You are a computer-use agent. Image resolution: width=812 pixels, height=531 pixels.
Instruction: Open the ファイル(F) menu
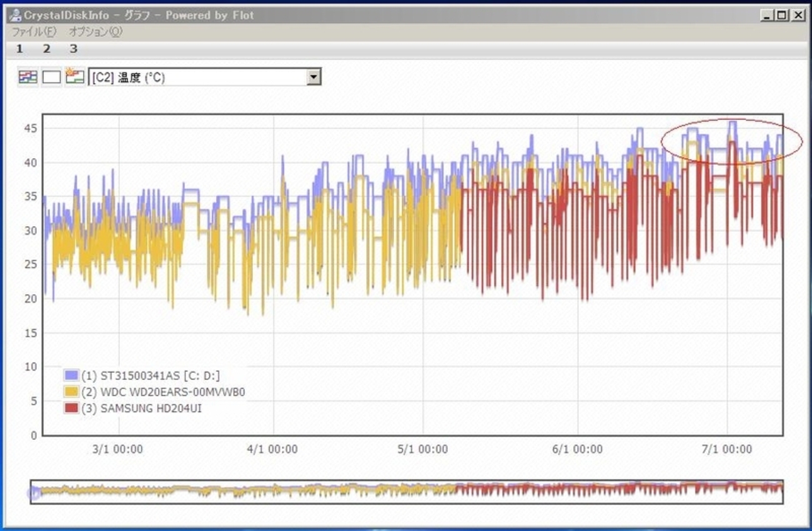[x=34, y=32]
